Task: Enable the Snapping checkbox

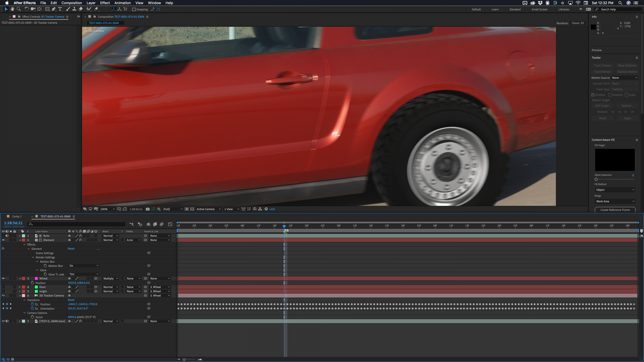Action: [x=134, y=9]
